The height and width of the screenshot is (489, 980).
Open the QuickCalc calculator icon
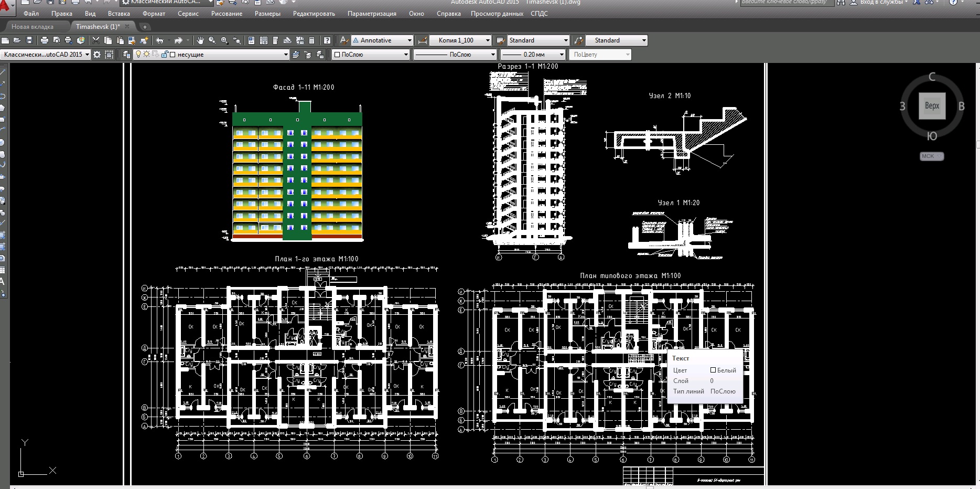[x=311, y=40]
